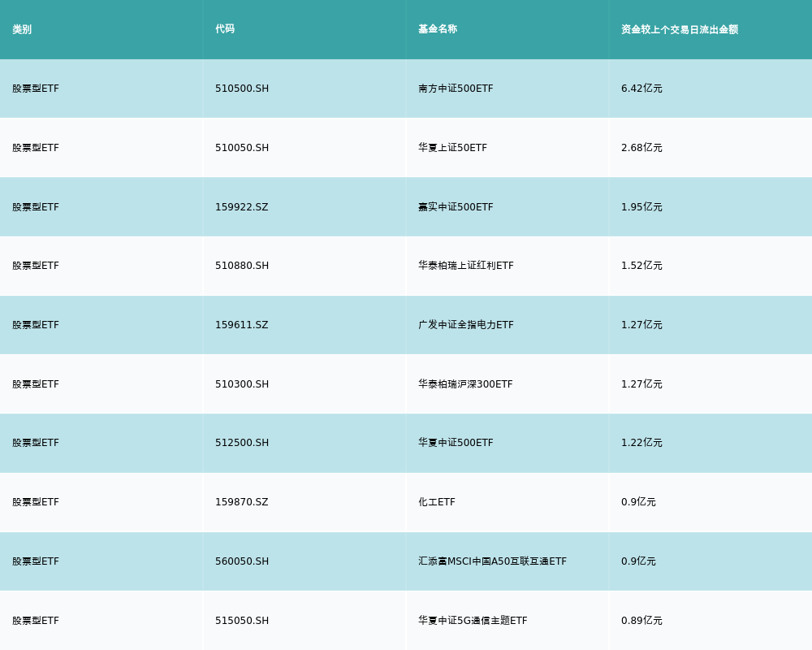Viewport: 812px width, 650px height.
Task: Click the 6.42亿元 outflow value
Action: point(641,89)
